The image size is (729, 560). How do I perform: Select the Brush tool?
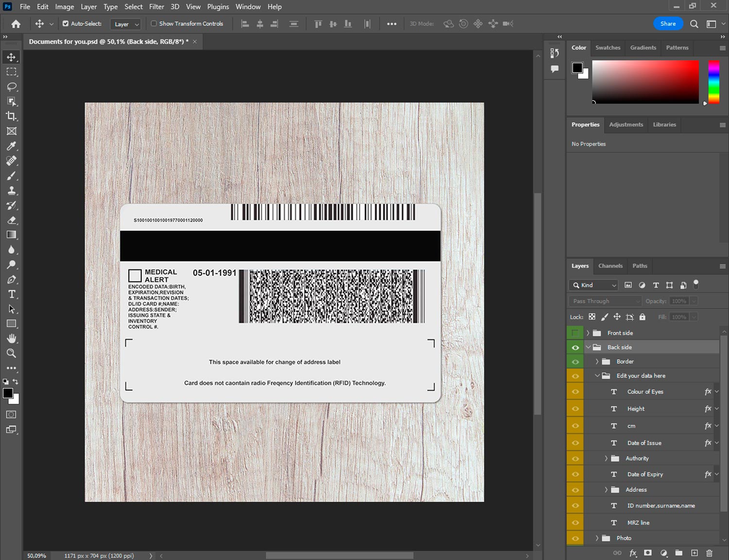point(12,175)
